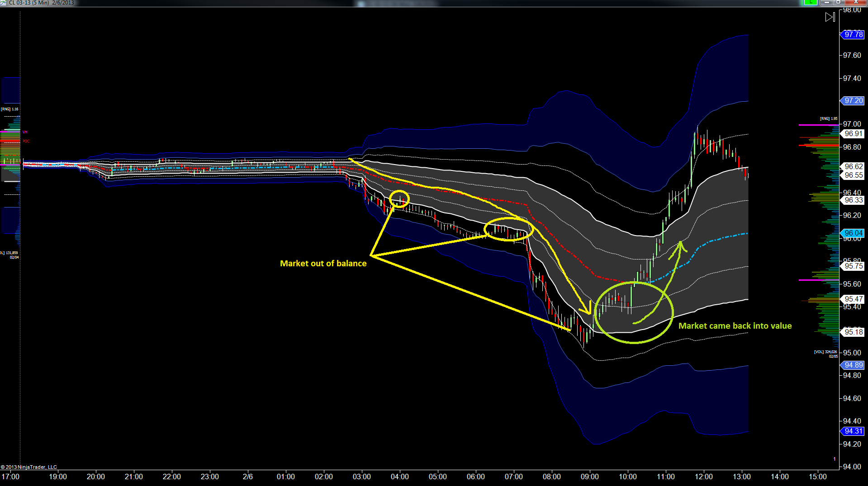Click the 20:00 time axis label
Viewport: 868px width, 486px height.
(96, 477)
